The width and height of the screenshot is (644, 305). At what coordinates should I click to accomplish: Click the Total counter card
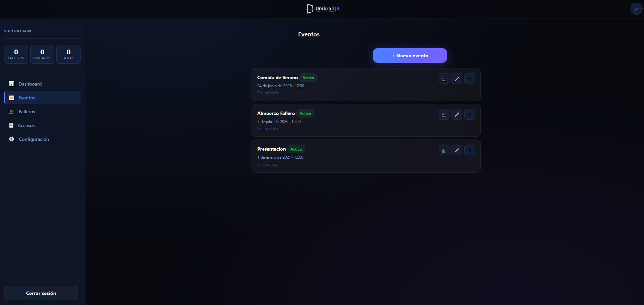click(68, 54)
